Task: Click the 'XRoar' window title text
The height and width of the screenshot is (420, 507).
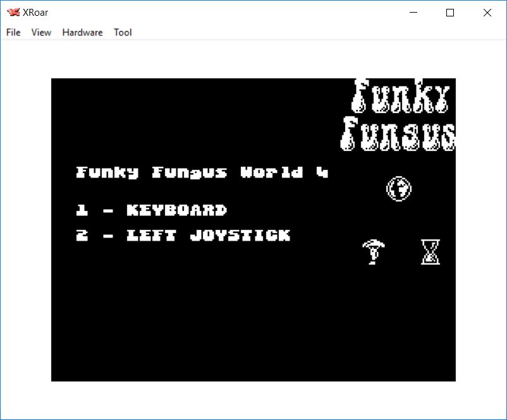Action: (x=35, y=13)
